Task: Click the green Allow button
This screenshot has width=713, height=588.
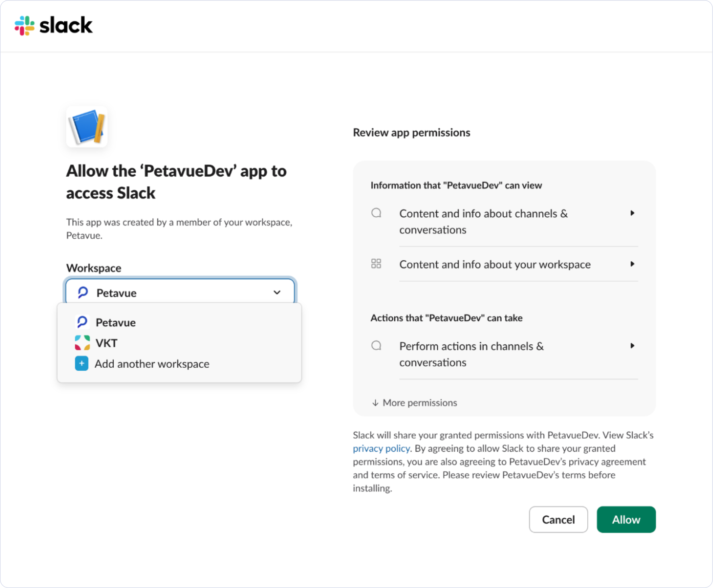Action: coord(626,519)
